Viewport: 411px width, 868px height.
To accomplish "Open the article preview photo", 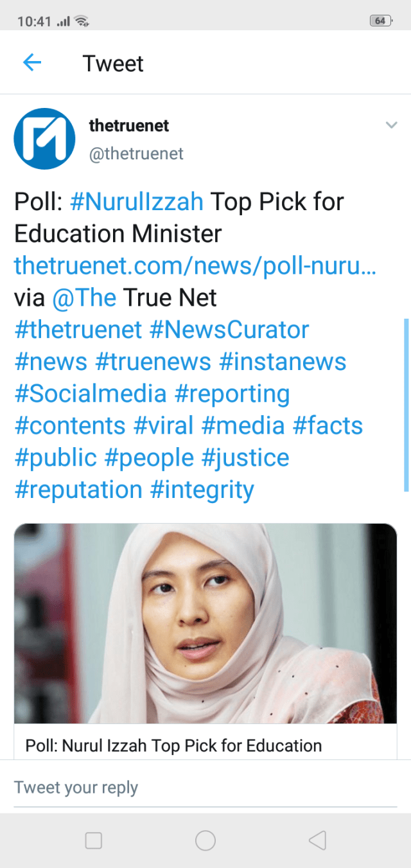I will [x=205, y=623].
